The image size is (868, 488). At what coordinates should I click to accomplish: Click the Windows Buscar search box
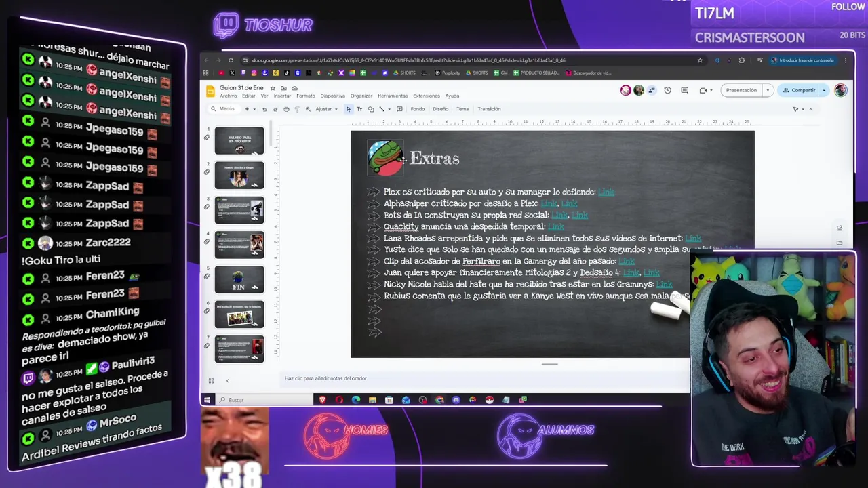point(264,400)
